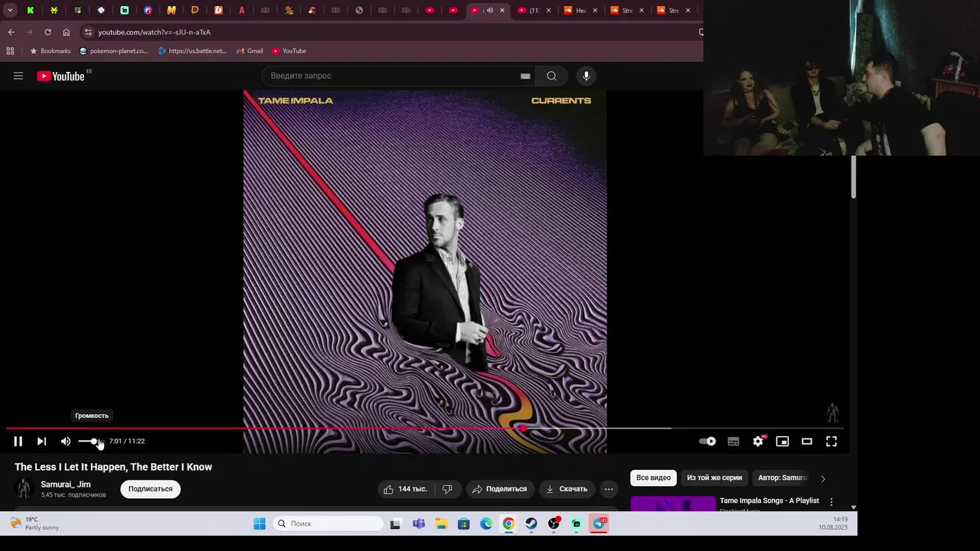Open File Explorer from taskbar
Screen dimensions: 980x551
(x=442, y=523)
